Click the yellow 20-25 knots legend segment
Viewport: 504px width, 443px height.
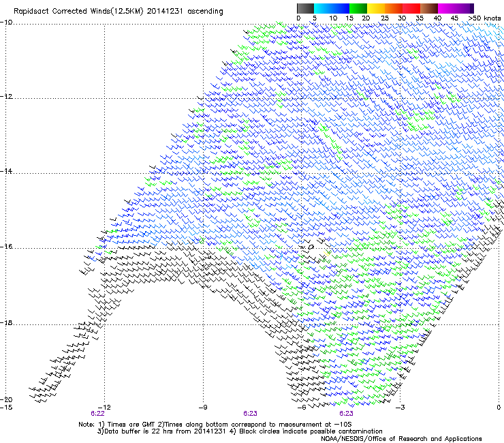coord(376,8)
